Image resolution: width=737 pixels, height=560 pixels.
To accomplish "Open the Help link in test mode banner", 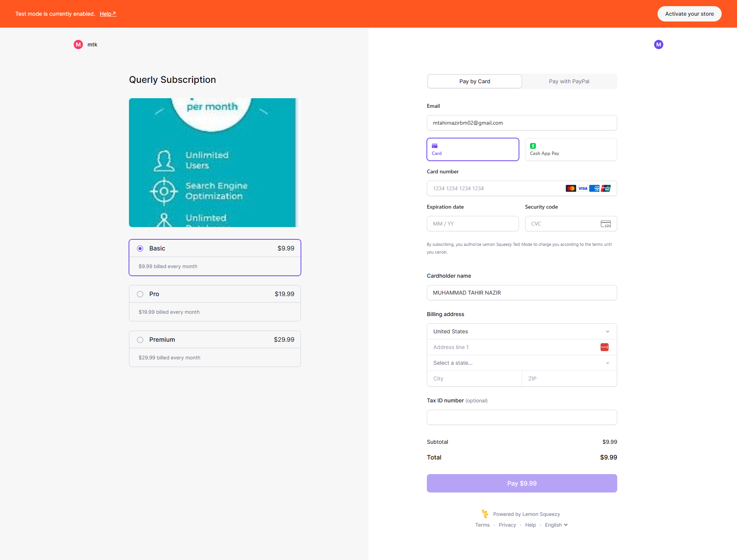I will click(x=108, y=14).
